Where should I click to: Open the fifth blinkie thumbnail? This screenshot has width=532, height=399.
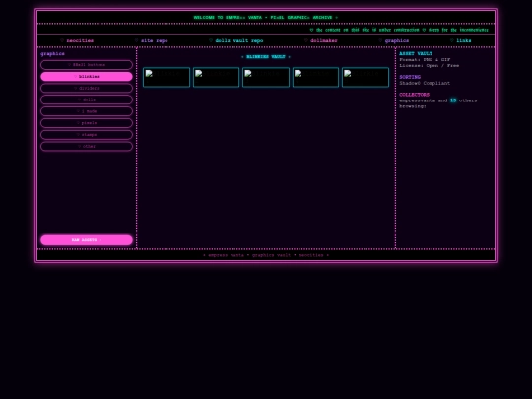(x=366, y=78)
